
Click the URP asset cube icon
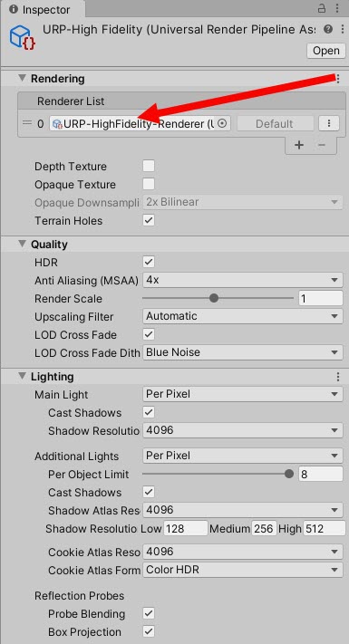click(22, 37)
